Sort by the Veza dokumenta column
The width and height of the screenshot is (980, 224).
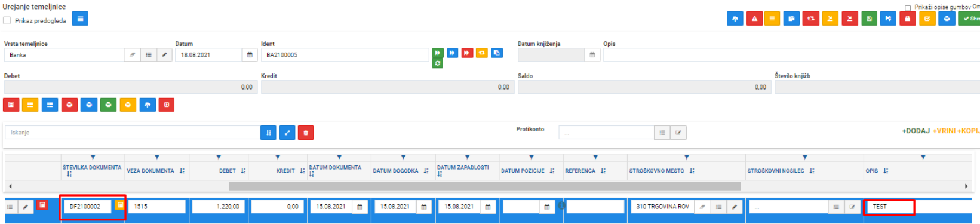pos(182,171)
